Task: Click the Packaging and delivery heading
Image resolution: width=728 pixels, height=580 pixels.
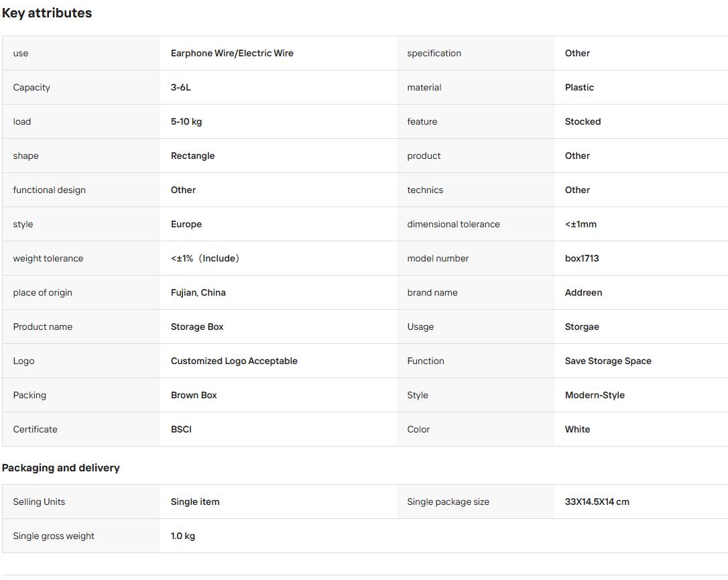Action: coord(61,467)
